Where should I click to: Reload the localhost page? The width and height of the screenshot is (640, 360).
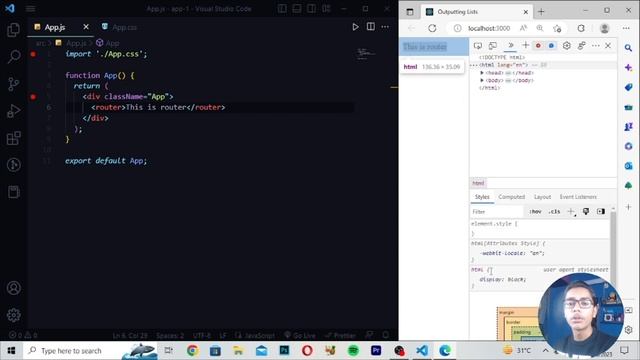(x=432, y=28)
